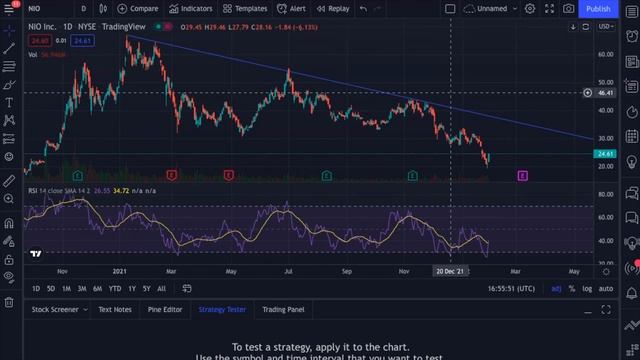Viewport: 640px width, 360px height.
Task: Take a chart snapshot with camera
Action: click(568, 9)
